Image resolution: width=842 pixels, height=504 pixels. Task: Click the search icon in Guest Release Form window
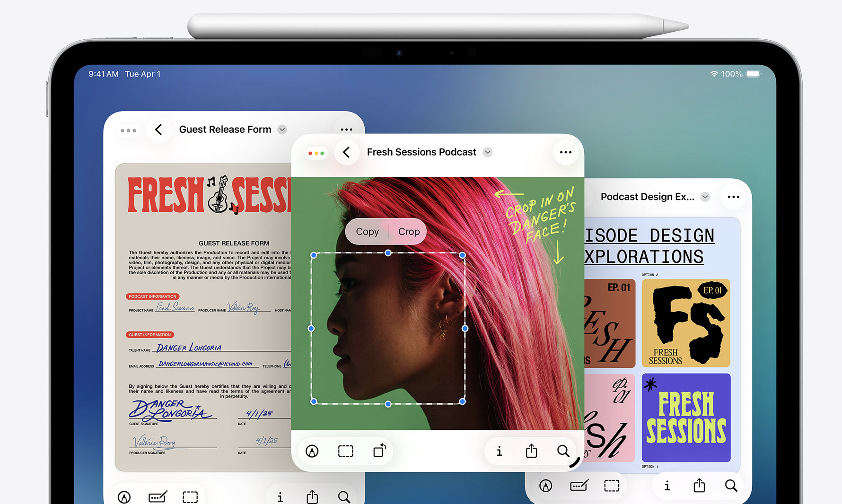click(x=344, y=497)
